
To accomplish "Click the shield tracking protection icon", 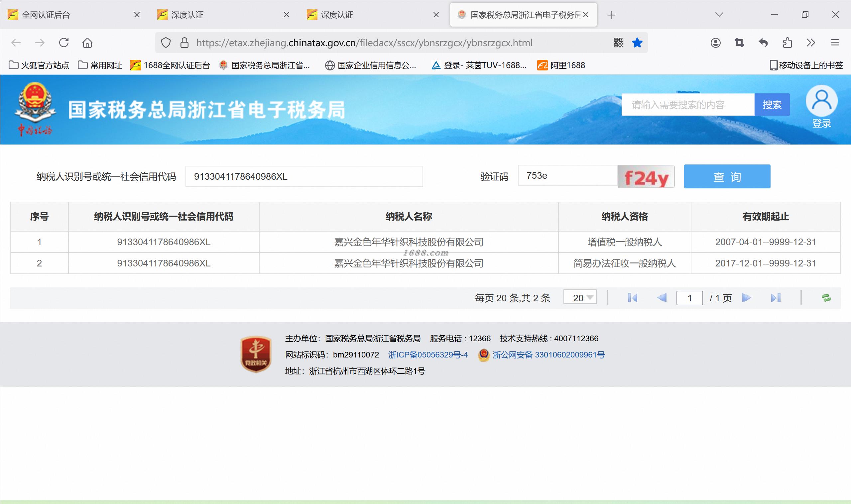I will click(166, 43).
